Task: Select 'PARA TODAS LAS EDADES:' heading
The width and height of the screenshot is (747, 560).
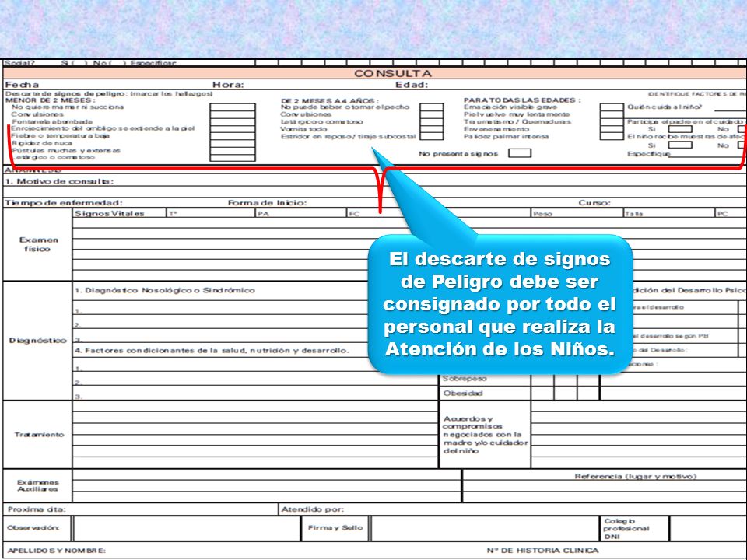Action: [x=522, y=100]
